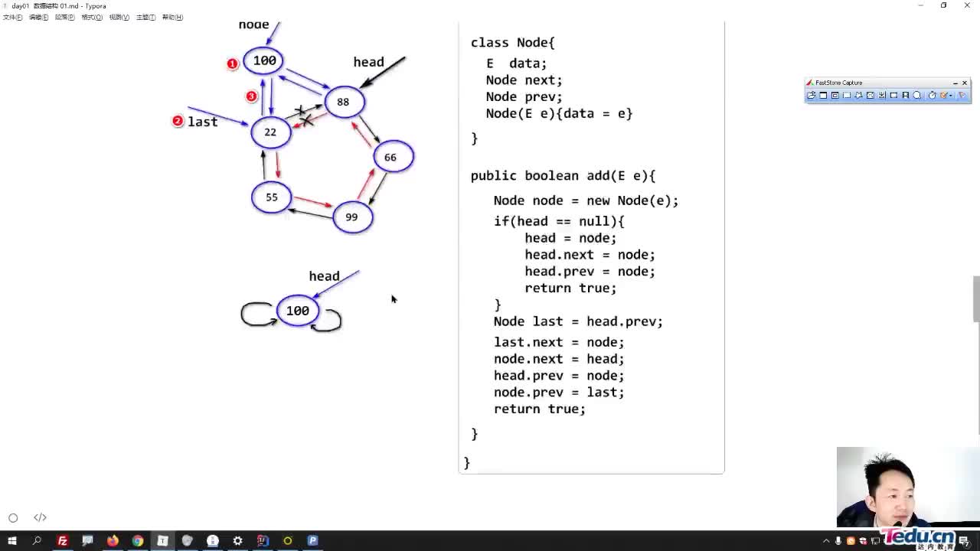Expand the FastStone output dropdown arrow
Viewport: 980px width, 551px height.
[951, 96]
